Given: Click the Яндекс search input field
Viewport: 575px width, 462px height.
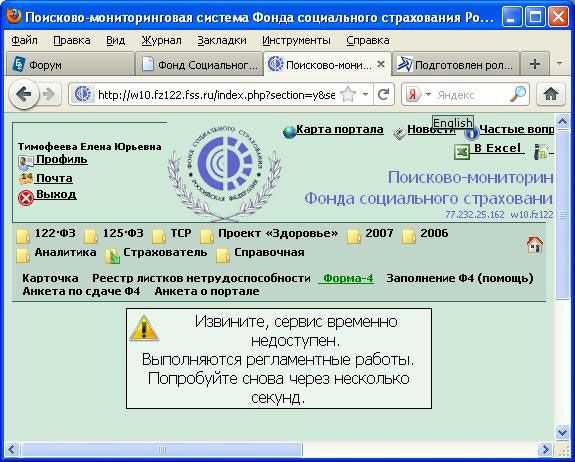Looking at the screenshot, I should click(x=472, y=95).
